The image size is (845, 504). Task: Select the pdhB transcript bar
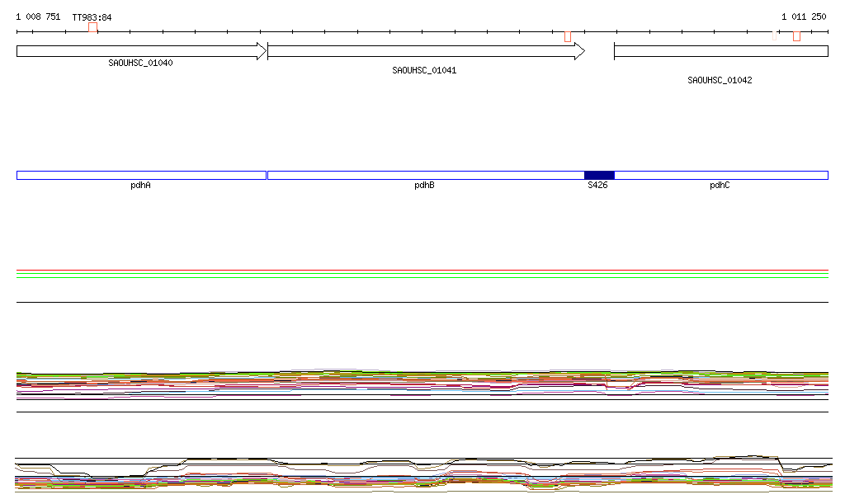point(425,175)
